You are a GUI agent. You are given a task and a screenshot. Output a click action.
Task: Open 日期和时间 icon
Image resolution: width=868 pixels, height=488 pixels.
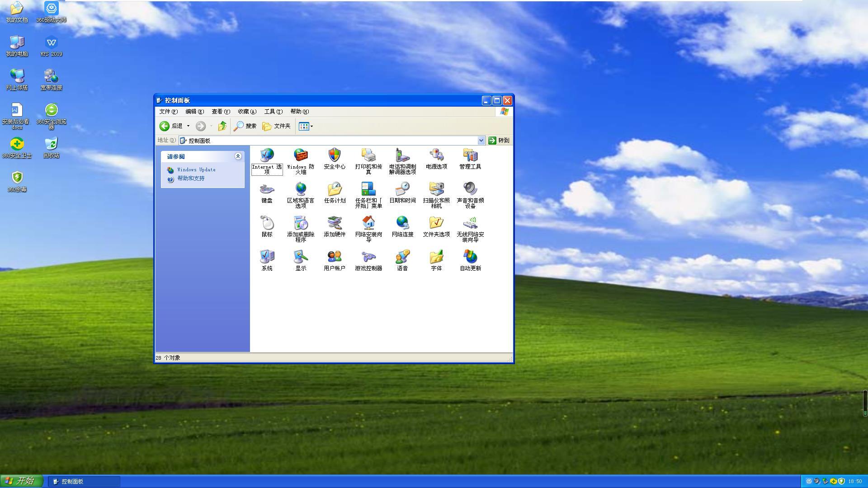coord(402,192)
